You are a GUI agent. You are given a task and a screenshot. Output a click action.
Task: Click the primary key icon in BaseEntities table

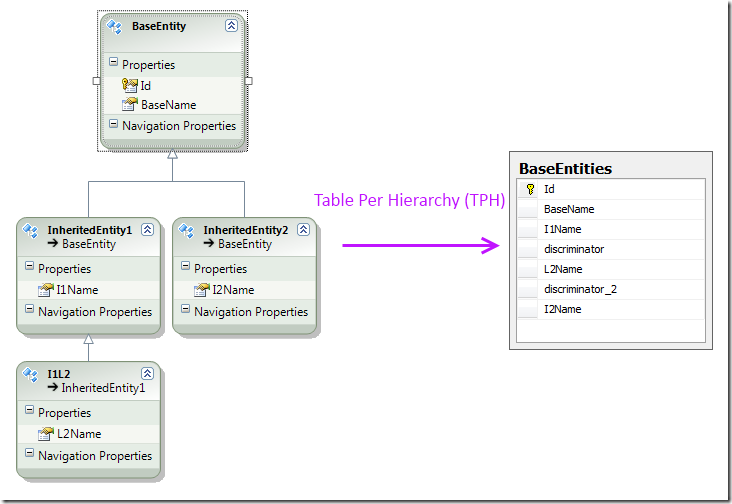click(x=530, y=189)
